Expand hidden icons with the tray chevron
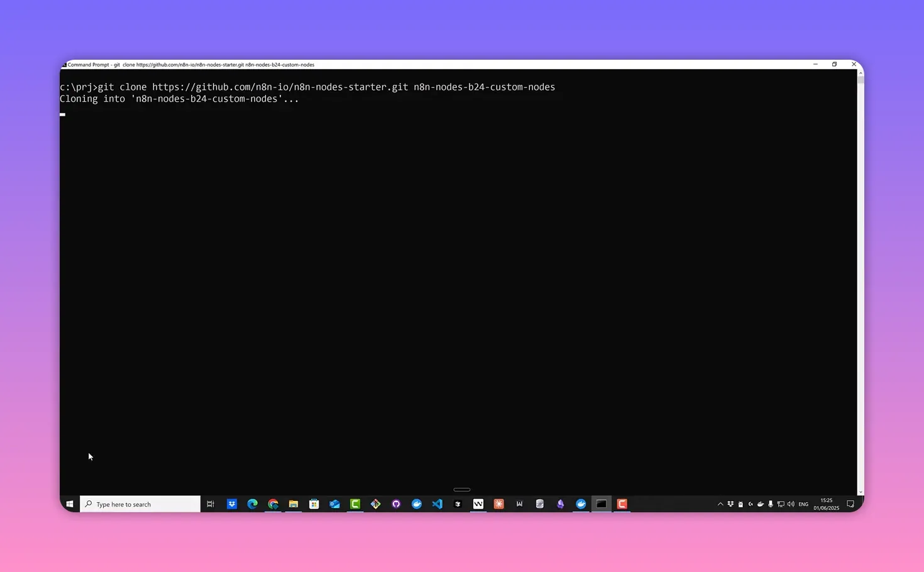This screenshot has height=572, width=924. (720, 503)
